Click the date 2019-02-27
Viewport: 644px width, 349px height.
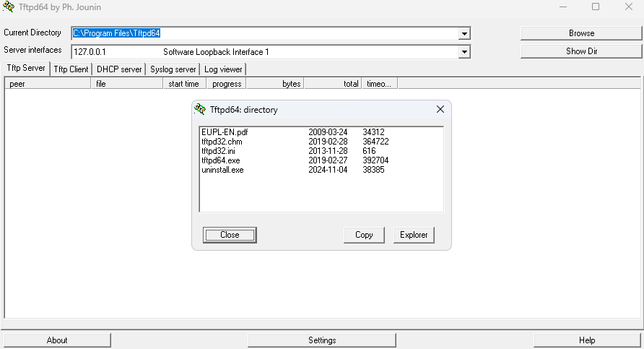[x=328, y=160]
